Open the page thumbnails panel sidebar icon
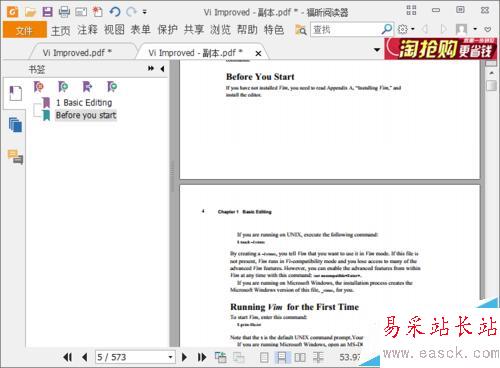This screenshot has height=368, width=500. click(15, 125)
